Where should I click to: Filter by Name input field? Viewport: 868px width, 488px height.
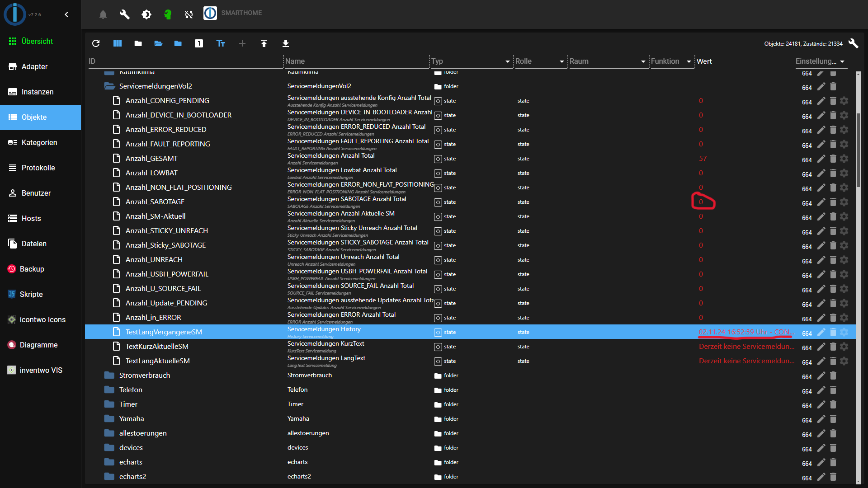tap(356, 61)
